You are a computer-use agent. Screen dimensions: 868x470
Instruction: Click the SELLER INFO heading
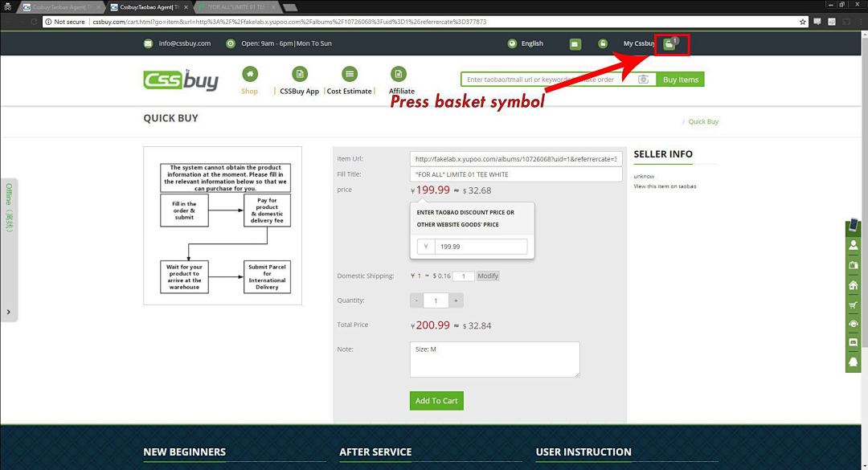(x=663, y=154)
